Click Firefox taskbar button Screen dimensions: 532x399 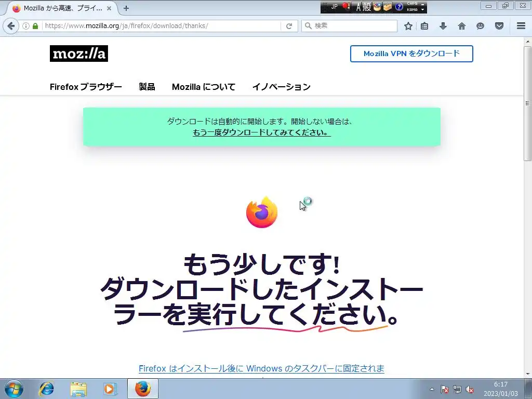[143, 389]
